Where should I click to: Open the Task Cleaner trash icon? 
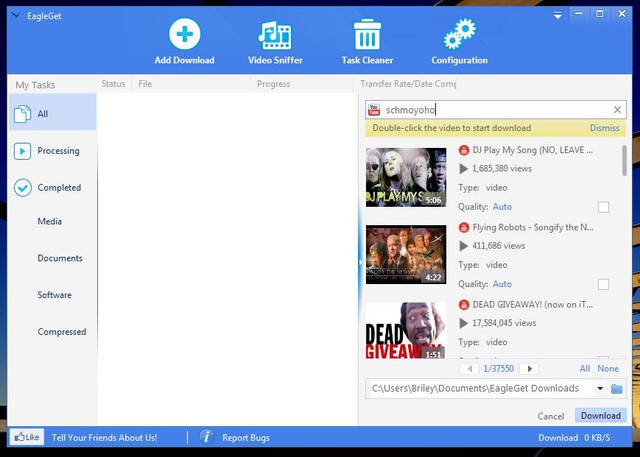367,34
